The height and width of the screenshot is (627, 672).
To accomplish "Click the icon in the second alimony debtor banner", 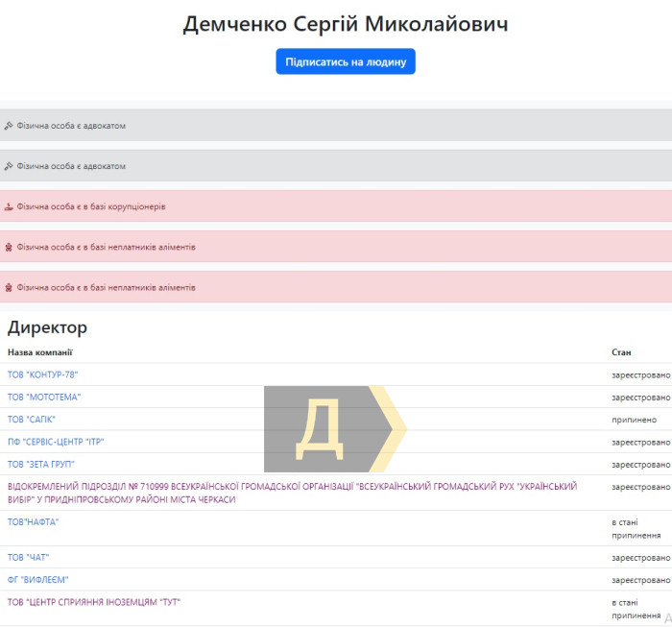I will (x=9, y=287).
